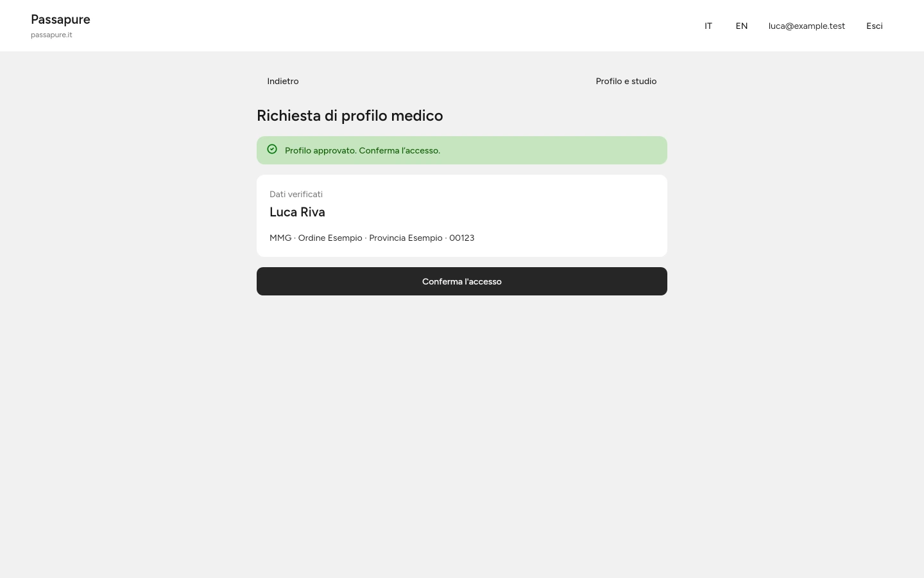Open the Passapure logo home link
The height and width of the screenshot is (578, 924).
click(60, 19)
